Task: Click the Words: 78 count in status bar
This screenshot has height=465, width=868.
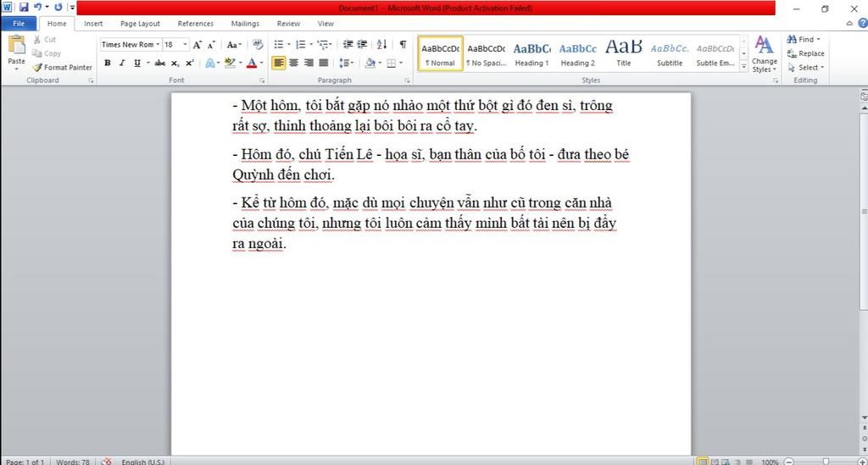Action: 73,461
